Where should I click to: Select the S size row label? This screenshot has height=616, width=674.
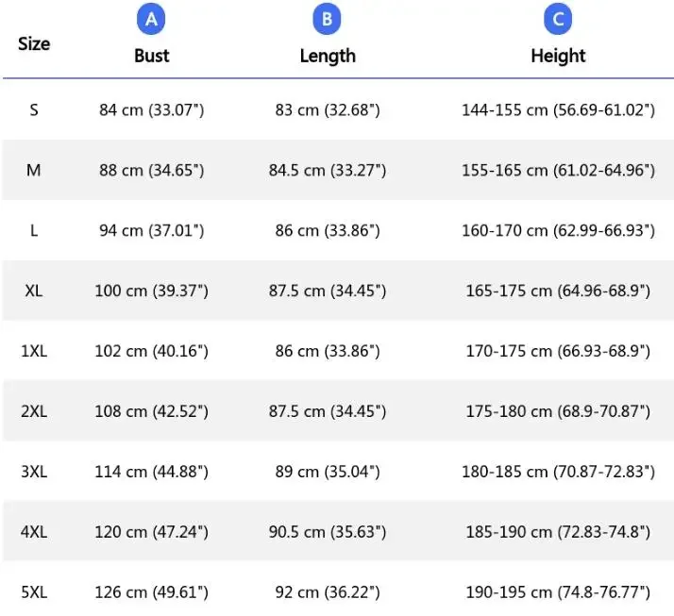coord(34,110)
